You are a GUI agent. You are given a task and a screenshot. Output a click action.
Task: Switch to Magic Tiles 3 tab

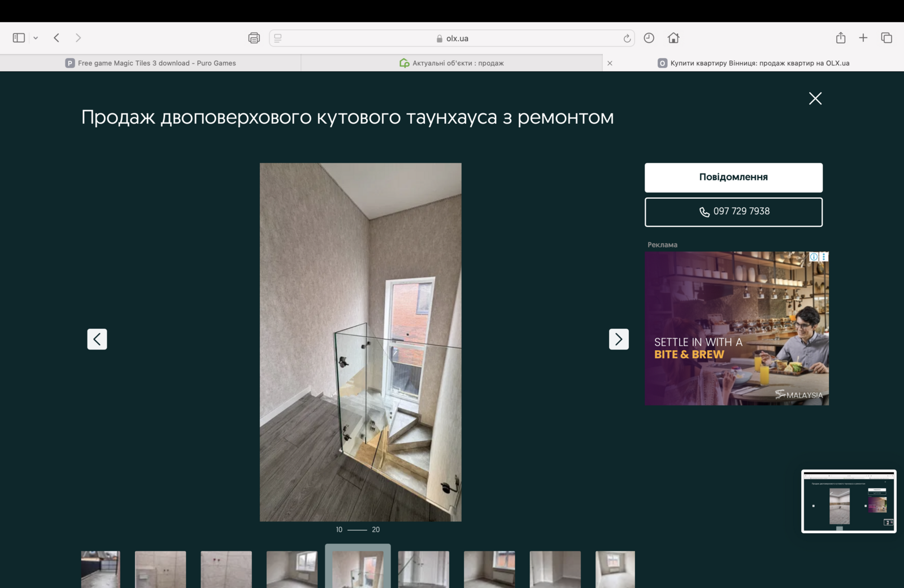(x=150, y=63)
